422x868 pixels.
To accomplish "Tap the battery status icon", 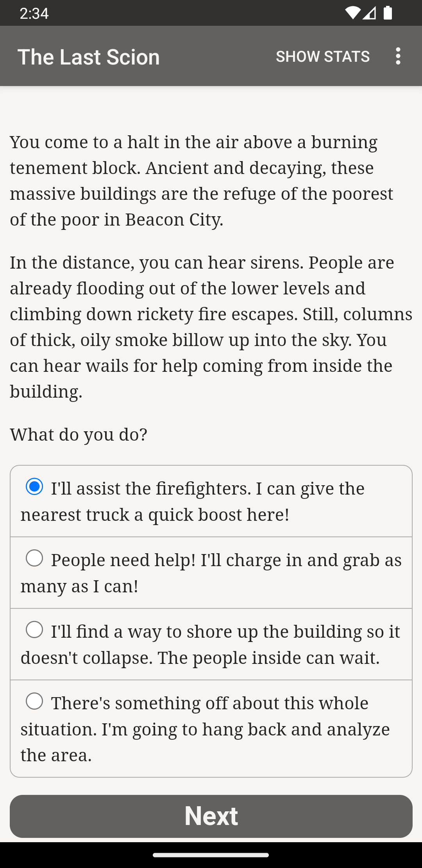I will [x=388, y=13].
